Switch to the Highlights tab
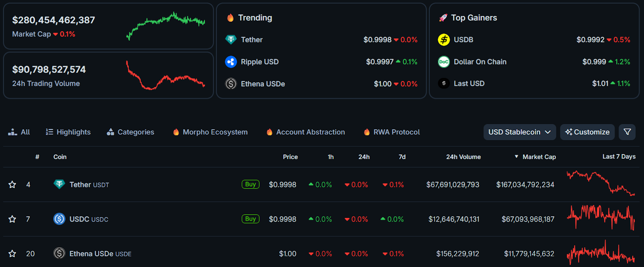Viewport: 644px width, 267px height. (68, 132)
